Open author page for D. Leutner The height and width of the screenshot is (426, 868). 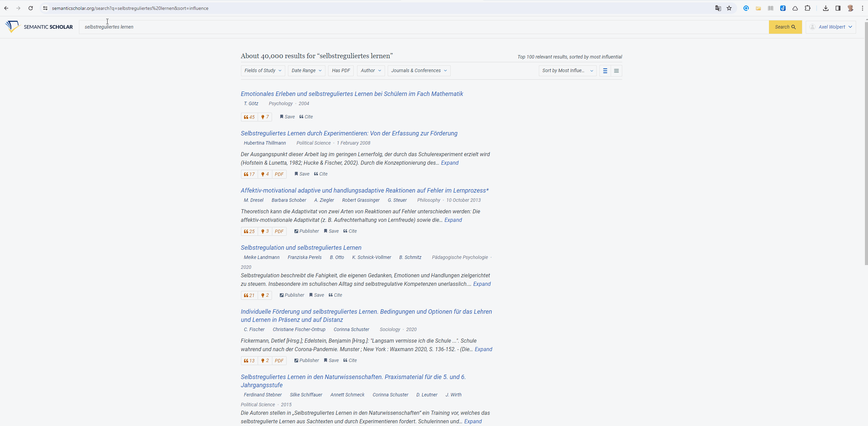pyautogui.click(x=427, y=395)
